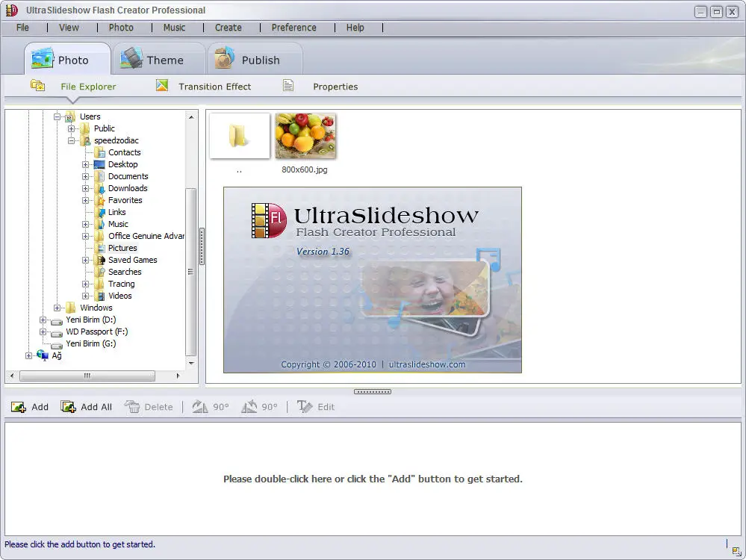Viewport: 746px width, 560px height.
Task: Select the Tracing folder in tree
Action: click(x=121, y=284)
